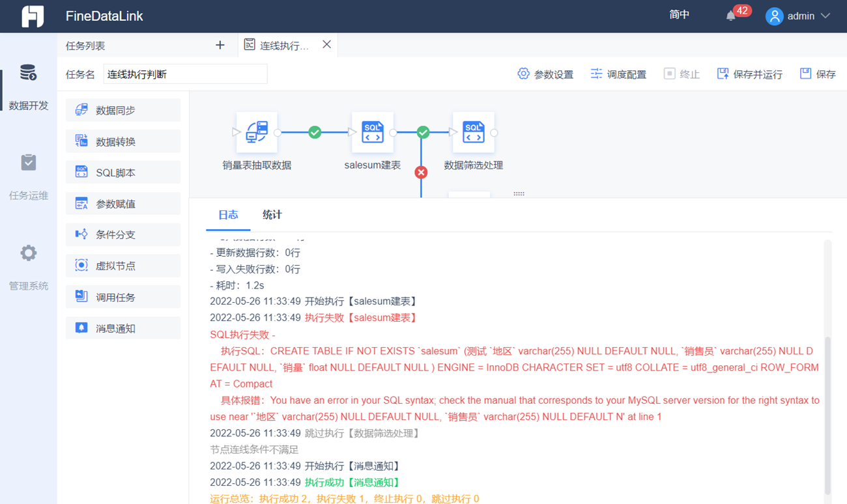The width and height of the screenshot is (847, 504).
Task: Click the 耗时：1.2s log line
Action: (x=237, y=285)
